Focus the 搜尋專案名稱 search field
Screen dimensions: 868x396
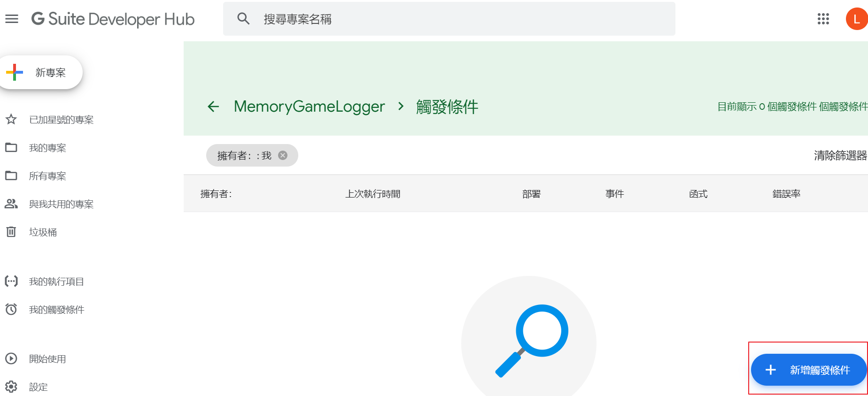coord(449,19)
